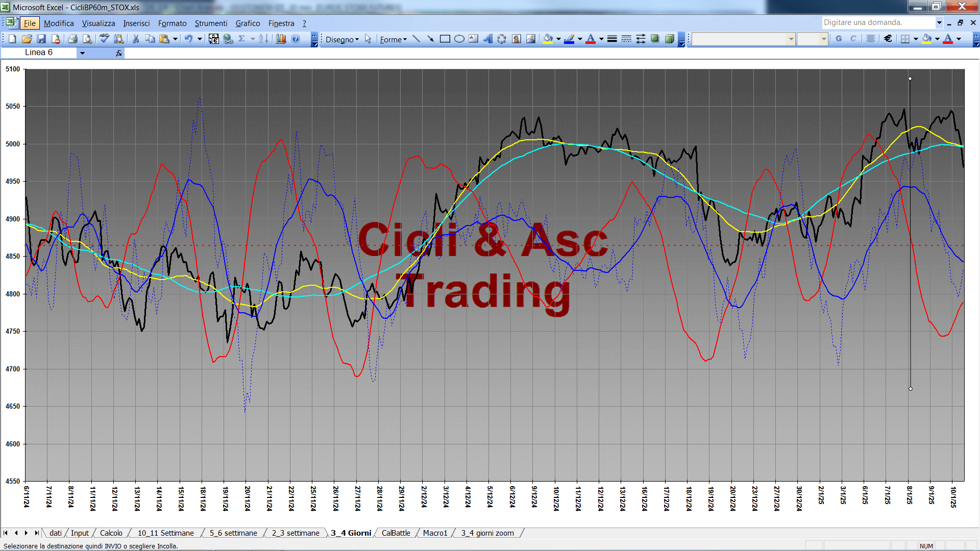The image size is (980, 551).
Task: Switch to the dati sheet tab
Action: (56, 533)
